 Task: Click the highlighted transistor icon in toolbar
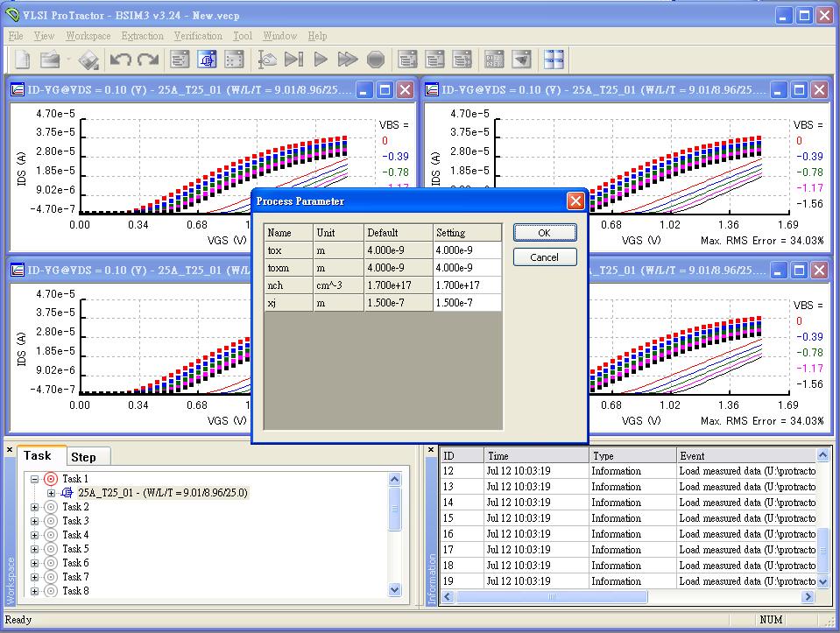tap(208, 60)
